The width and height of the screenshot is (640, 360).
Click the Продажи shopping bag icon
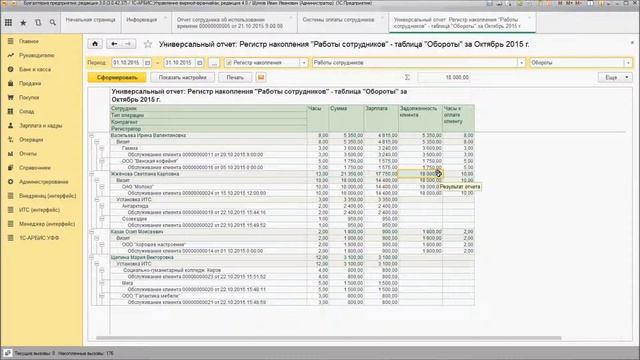click(11, 83)
